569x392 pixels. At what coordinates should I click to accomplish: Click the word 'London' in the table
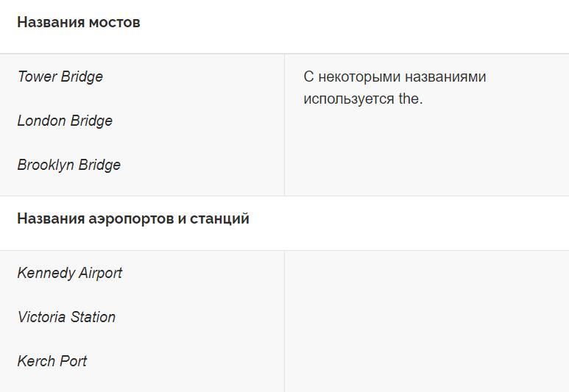[x=41, y=121]
